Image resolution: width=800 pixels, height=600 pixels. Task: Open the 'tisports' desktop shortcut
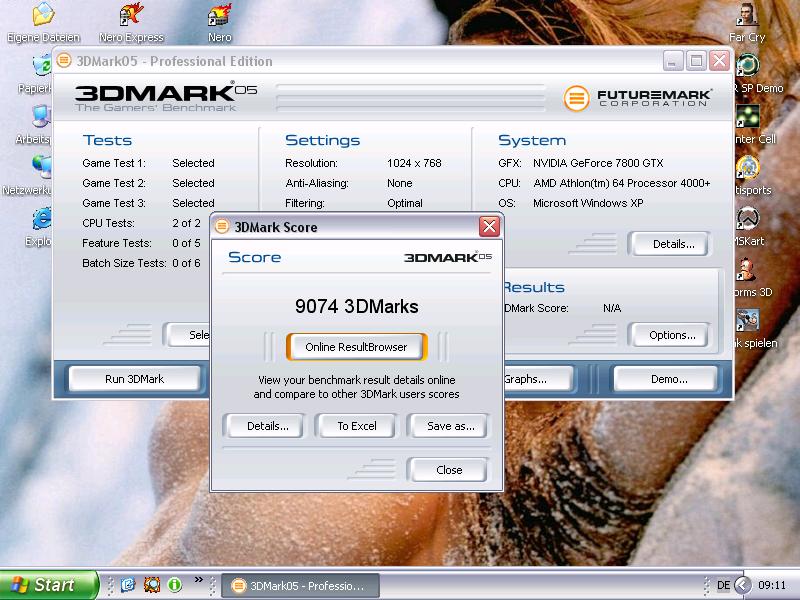pos(753,176)
